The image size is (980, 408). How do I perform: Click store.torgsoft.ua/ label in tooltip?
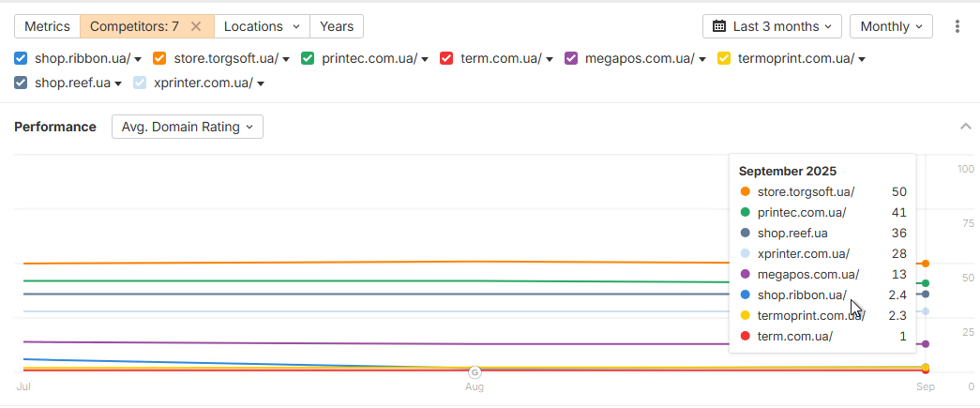[806, 192]
